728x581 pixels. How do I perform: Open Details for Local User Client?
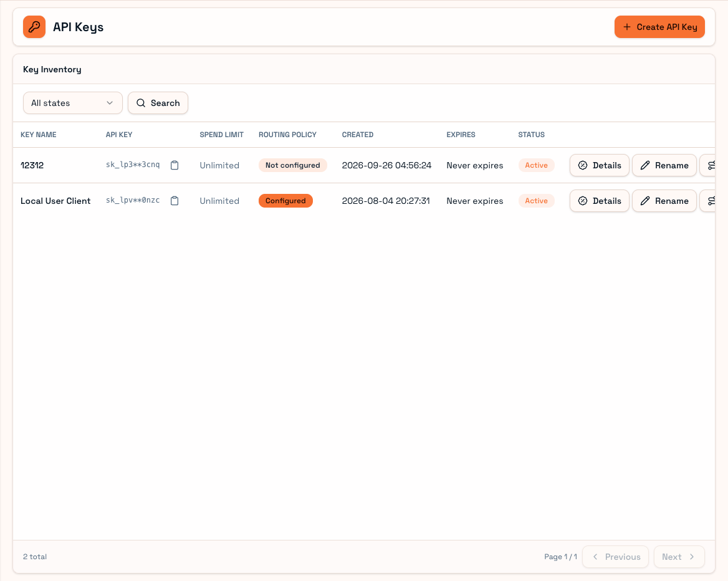click(x=600, y=201)
